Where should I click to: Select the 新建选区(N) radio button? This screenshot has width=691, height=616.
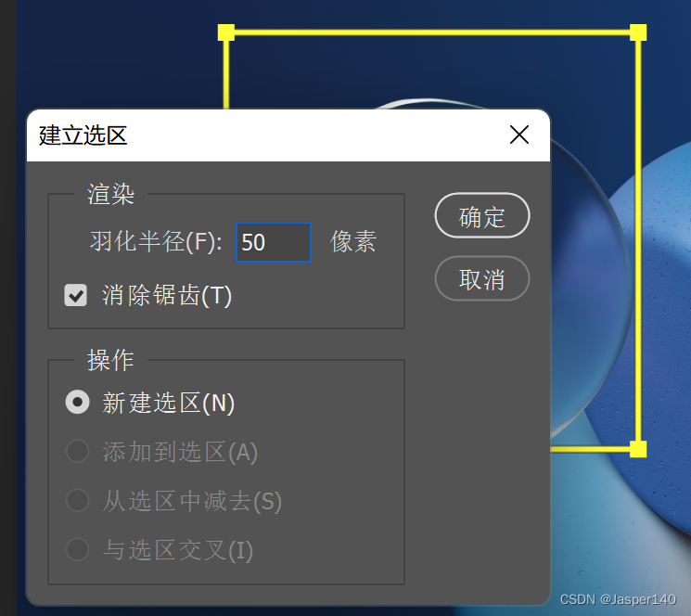(x=78, y=402)
